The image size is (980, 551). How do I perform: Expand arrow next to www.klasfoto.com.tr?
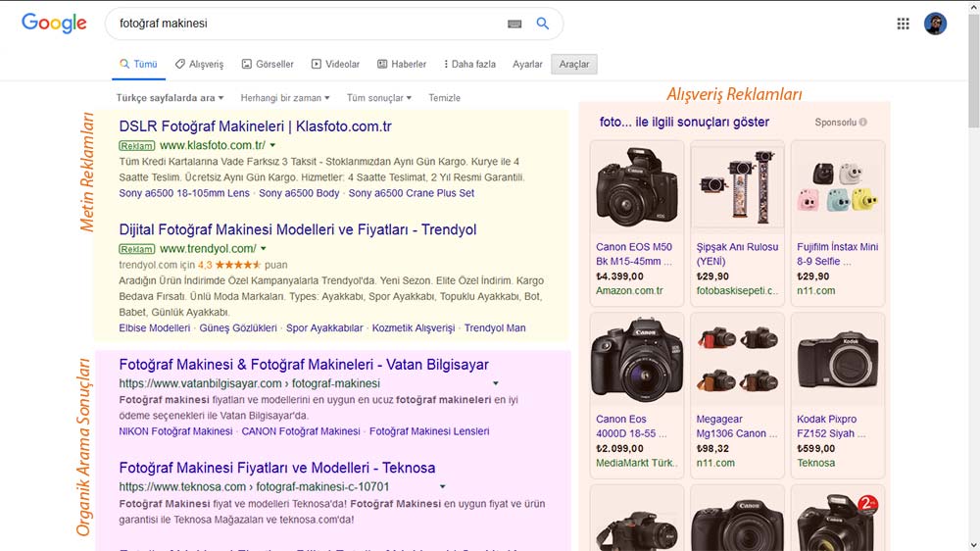(273, 145)
